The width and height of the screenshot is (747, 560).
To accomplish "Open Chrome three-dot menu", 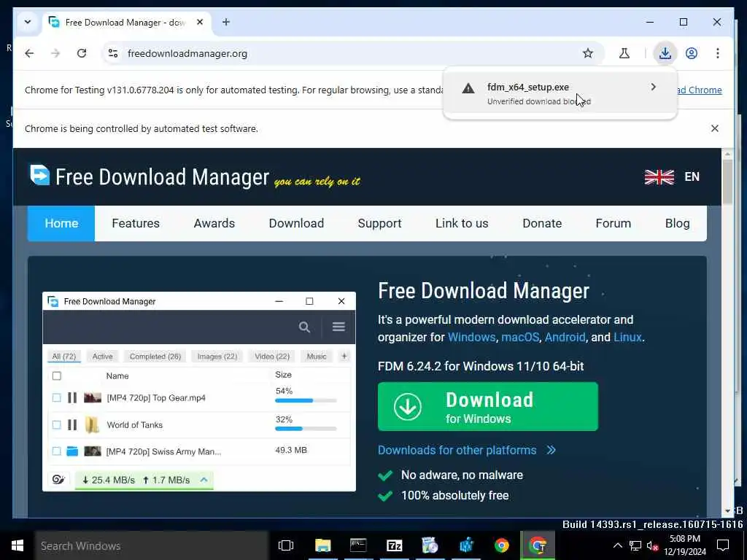I will point(718,53).
